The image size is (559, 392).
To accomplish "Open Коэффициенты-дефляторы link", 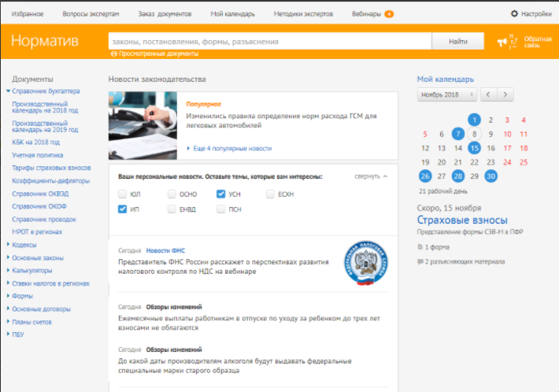I will (51, 181).
